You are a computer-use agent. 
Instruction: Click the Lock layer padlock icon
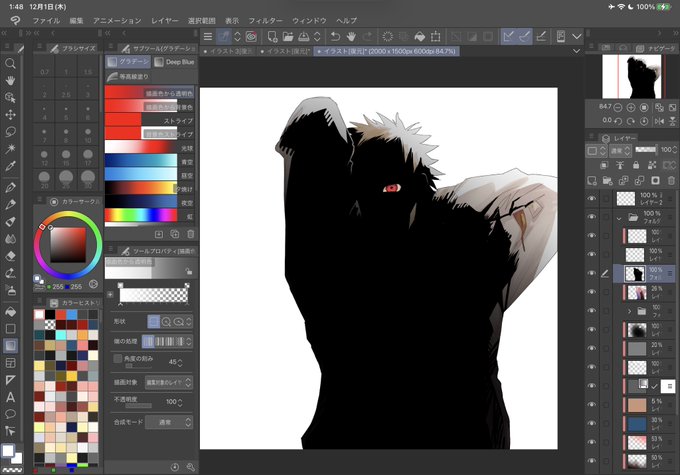pos(636,165)
